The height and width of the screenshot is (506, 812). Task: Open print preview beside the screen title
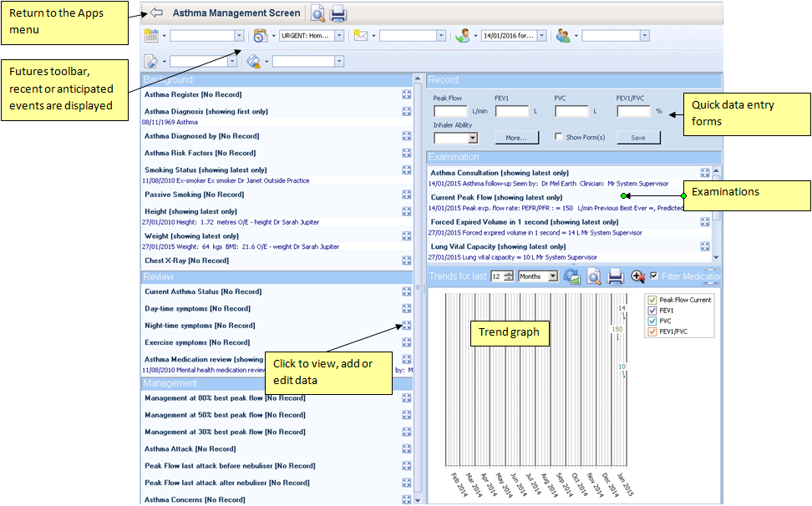coord(318,13)
